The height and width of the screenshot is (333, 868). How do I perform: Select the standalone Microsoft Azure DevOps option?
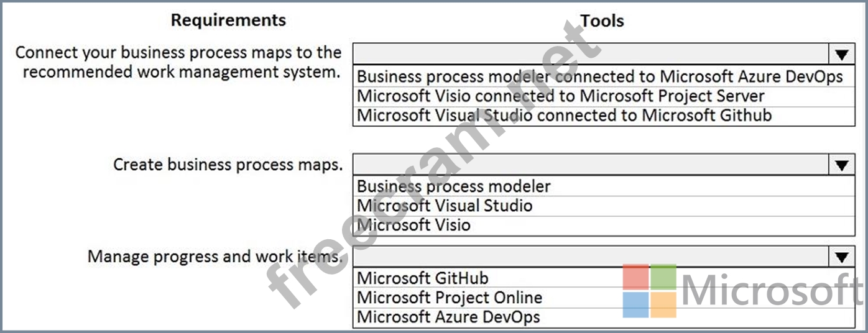[448, 317]
